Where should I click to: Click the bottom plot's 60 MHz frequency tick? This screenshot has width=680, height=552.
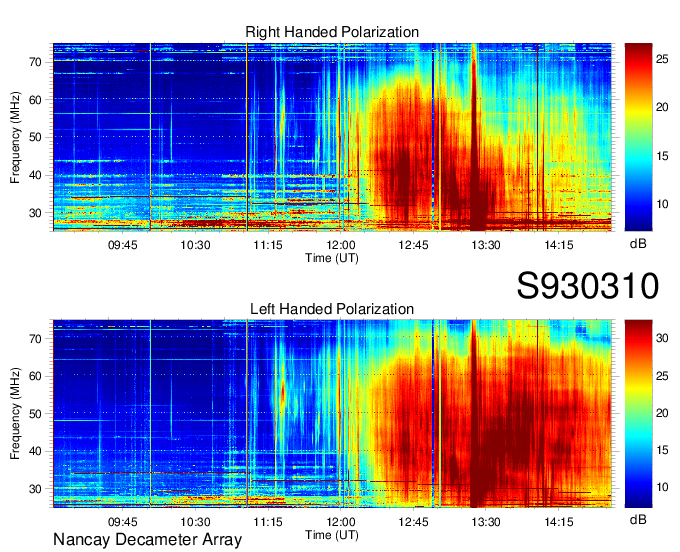(x=36, y=376)
